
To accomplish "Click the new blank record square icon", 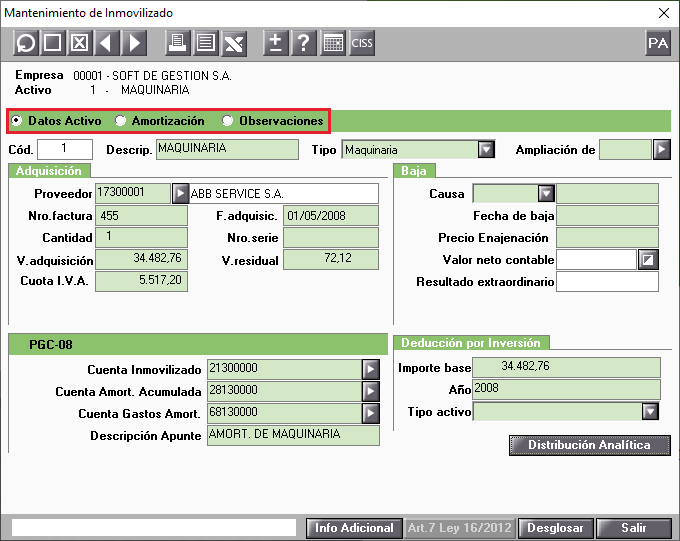I will click(52, 43).
